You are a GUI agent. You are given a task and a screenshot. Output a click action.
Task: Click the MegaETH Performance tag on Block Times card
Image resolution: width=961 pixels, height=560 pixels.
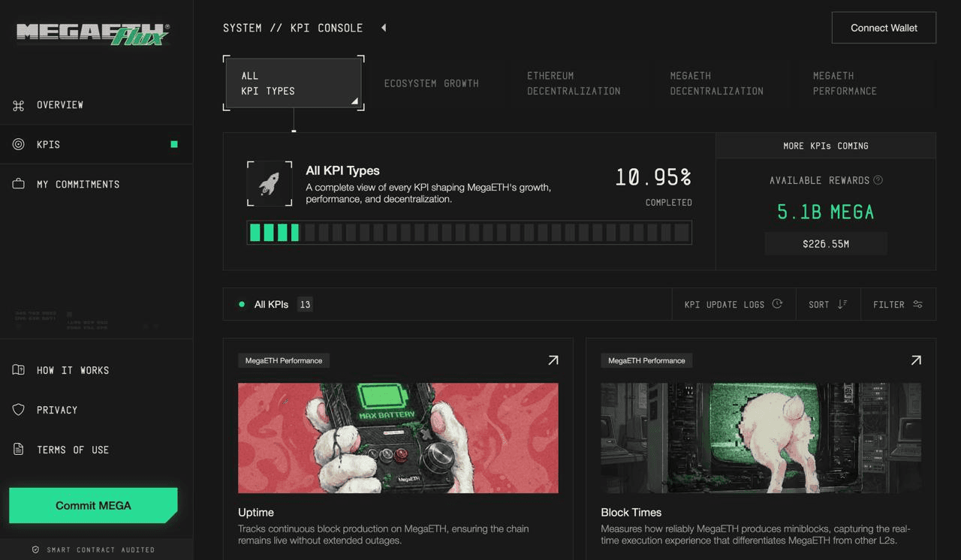(x=646, y=361)
